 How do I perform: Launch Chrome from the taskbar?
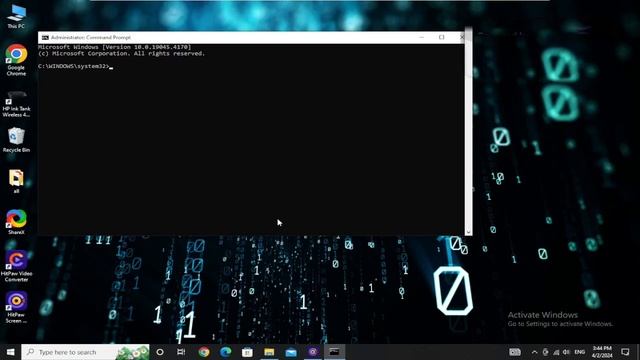point(204,352)
